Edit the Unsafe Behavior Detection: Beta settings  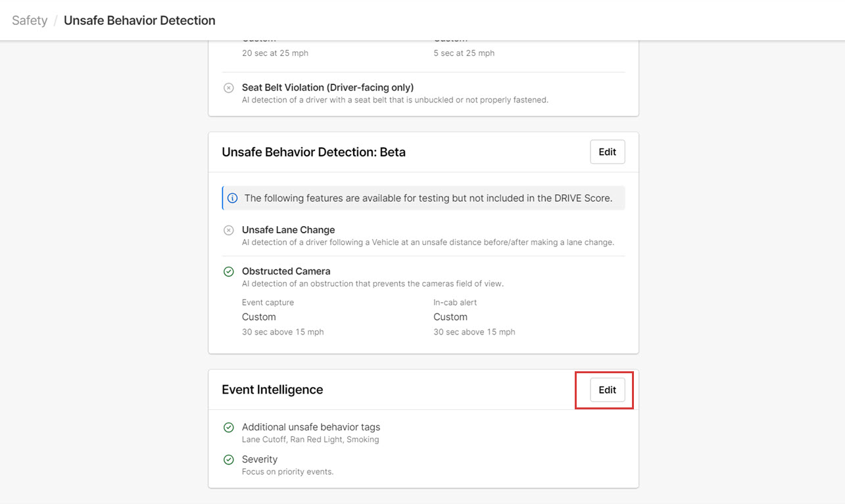[x=607, y=152]
